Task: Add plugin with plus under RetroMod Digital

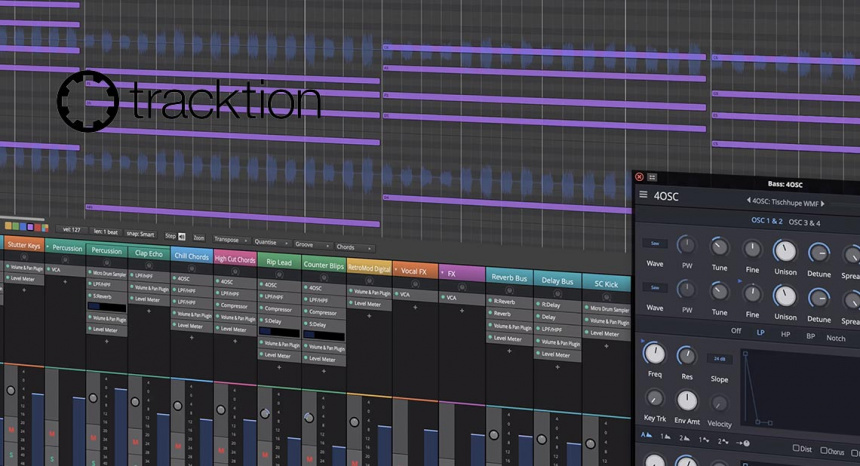Action: point(369,316)
